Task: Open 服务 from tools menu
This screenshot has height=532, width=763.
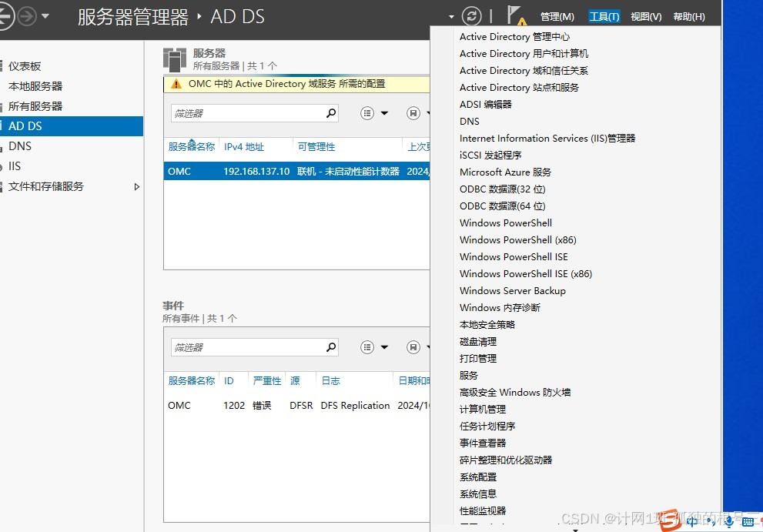Action: 469,375
